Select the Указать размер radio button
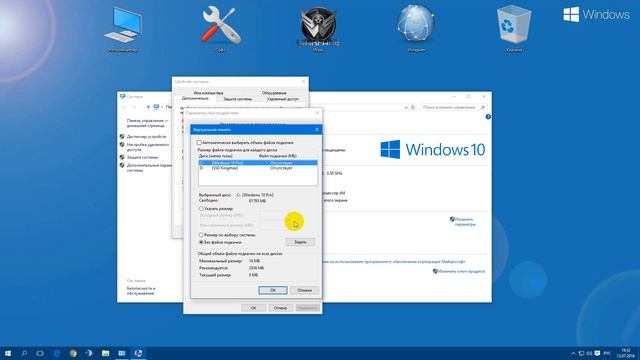Screen dimensions: 640x360 pos(201,209)
